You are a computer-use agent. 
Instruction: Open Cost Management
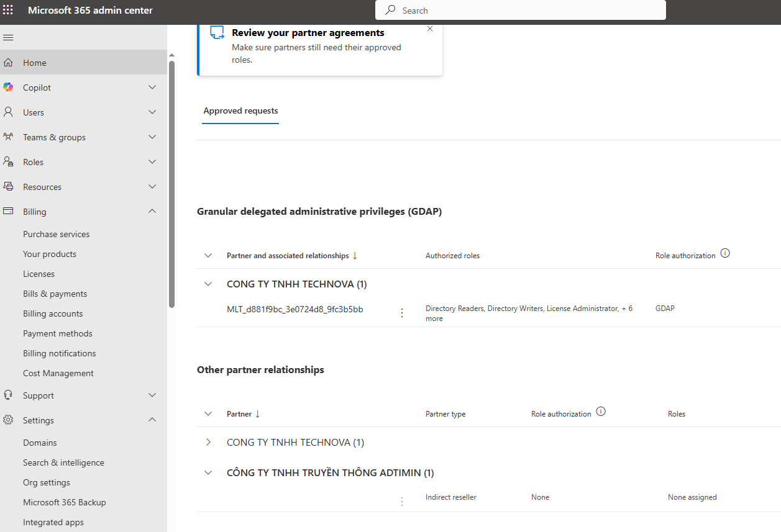pos(58,373)
